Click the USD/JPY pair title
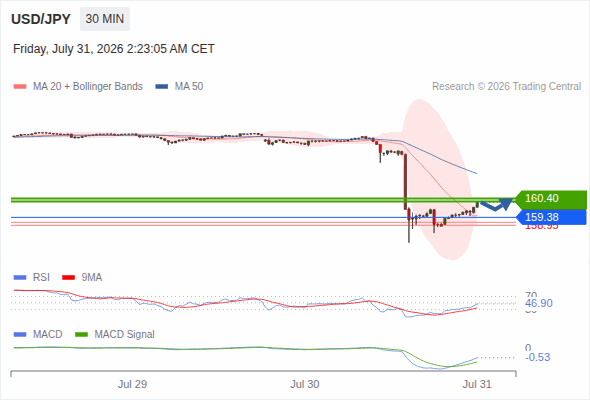Image resolution: width=590 pixels, height=400 pixels. (x=41, y=19)
